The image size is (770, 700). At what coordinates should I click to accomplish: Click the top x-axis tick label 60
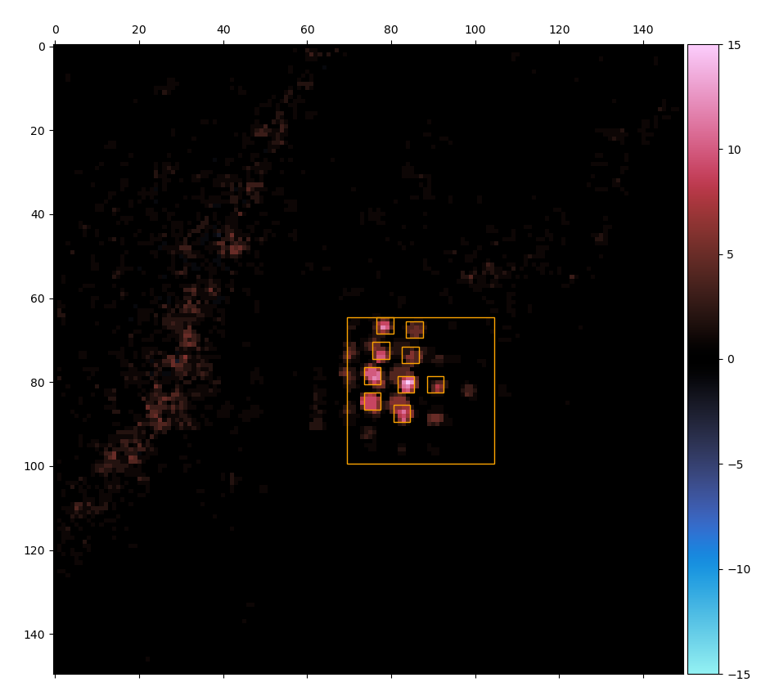(307, 30)
